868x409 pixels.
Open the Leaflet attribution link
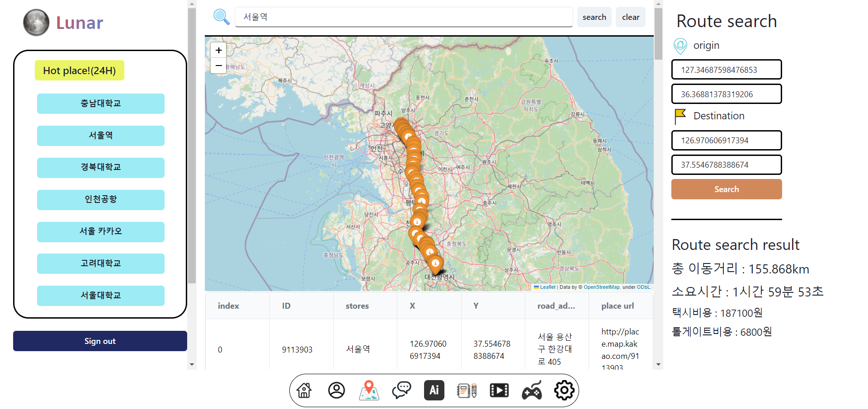[x=547, y=287]
